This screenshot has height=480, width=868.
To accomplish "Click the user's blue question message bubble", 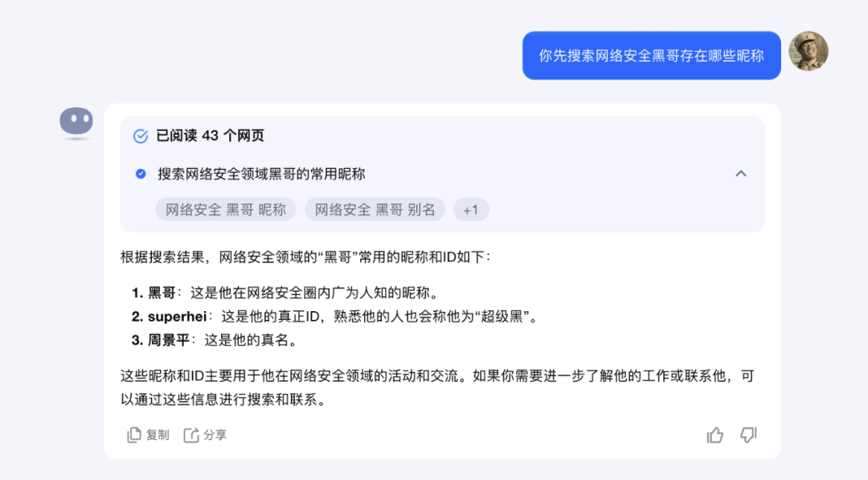I will tap(652, 55).
